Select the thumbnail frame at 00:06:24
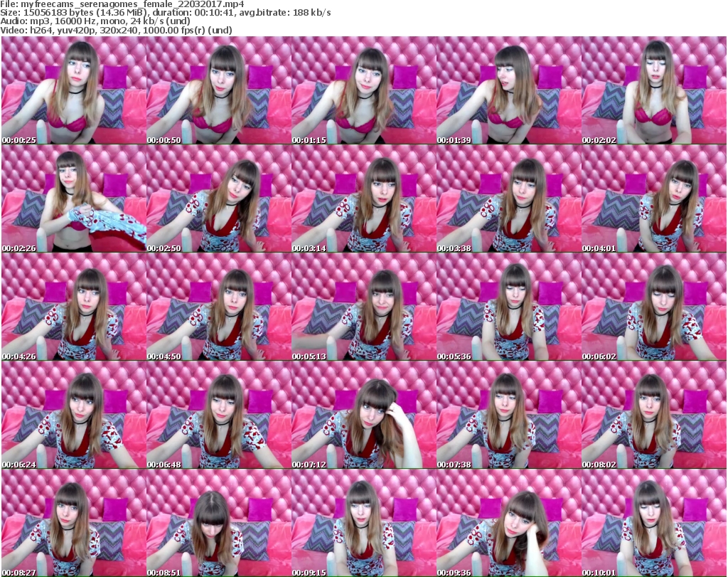This screenshot has height=577, width=728. pyautogui.click(x=74, y=415)
